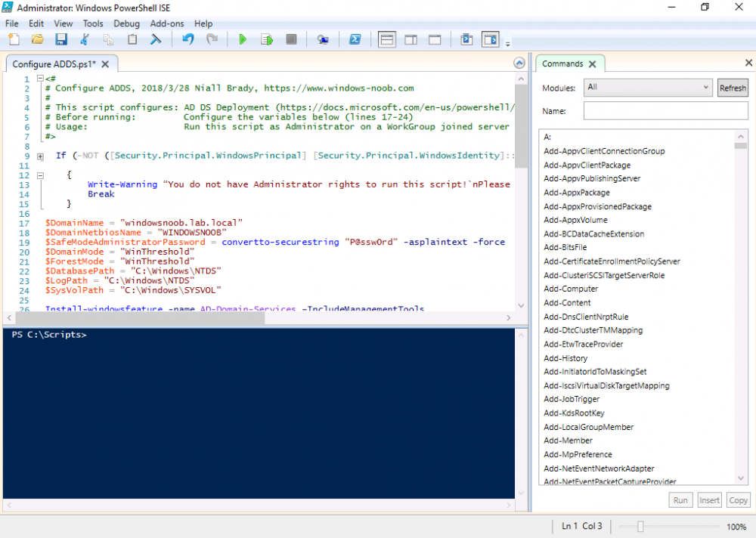Viewport: 756px width, 538px height.
Task: Show the command window icon
Action: click(466, 39)
